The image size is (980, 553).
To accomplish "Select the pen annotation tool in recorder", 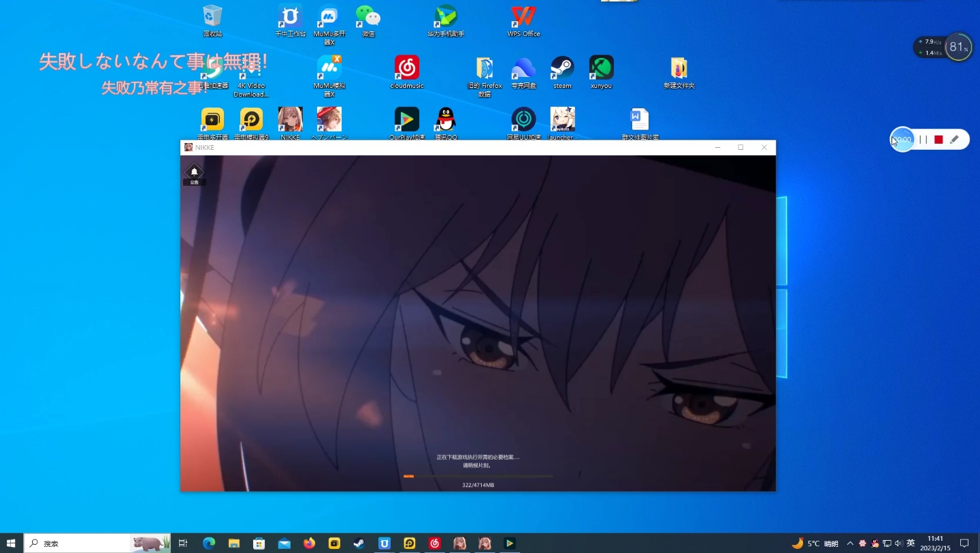I will [x=954, y=140].
